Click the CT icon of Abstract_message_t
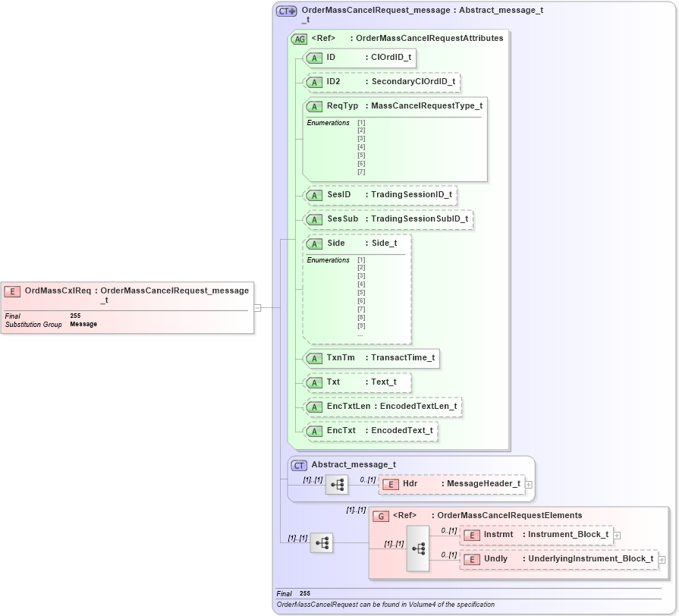 click(x=298, y=464)
